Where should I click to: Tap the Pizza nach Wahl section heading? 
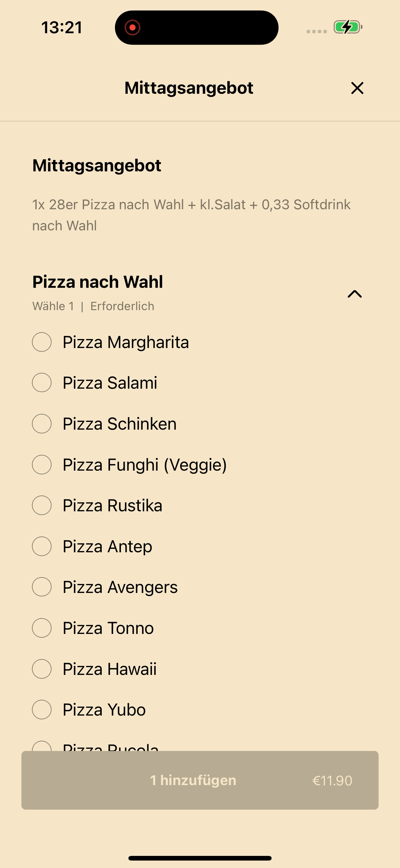98,282
